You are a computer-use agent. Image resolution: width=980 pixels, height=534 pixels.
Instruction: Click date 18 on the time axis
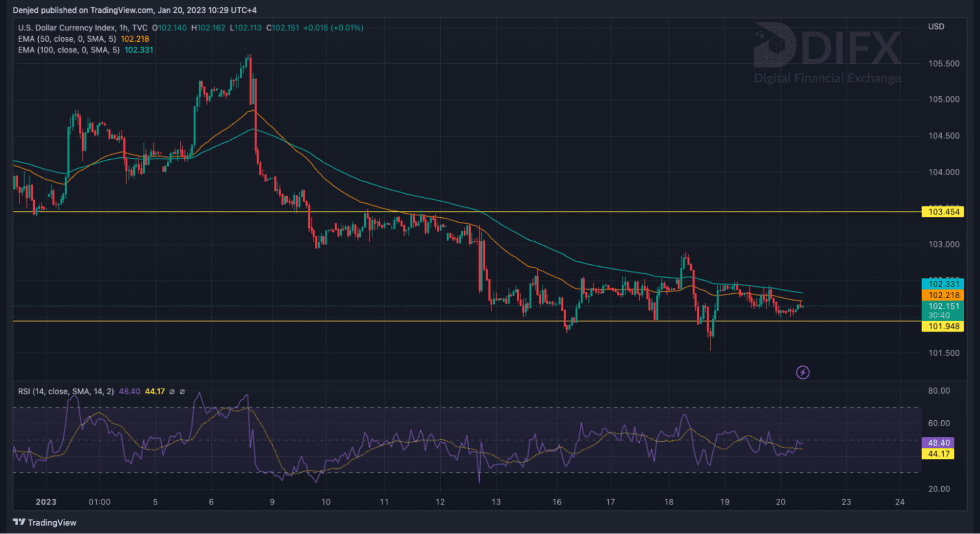point(669,502)
